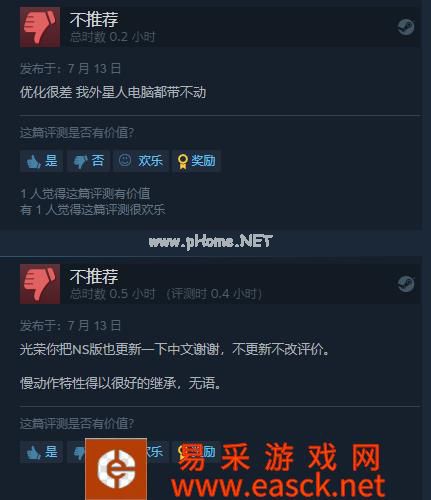Screen dimensions: 431x500
Task: Click the Steam logo icon on the 0.5 小时 review
Action: (406, 284)
